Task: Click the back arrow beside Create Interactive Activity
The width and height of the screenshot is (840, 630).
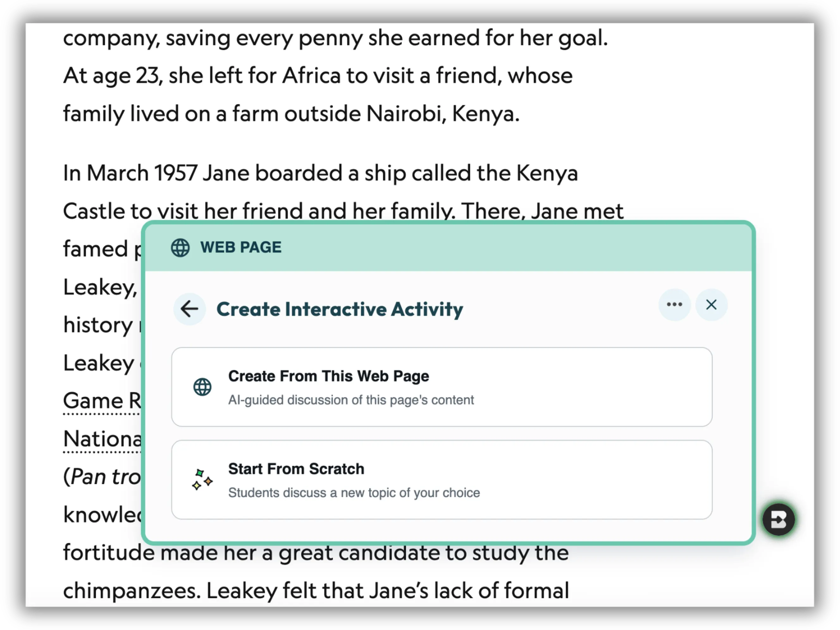Action: (x=189, y=309)
